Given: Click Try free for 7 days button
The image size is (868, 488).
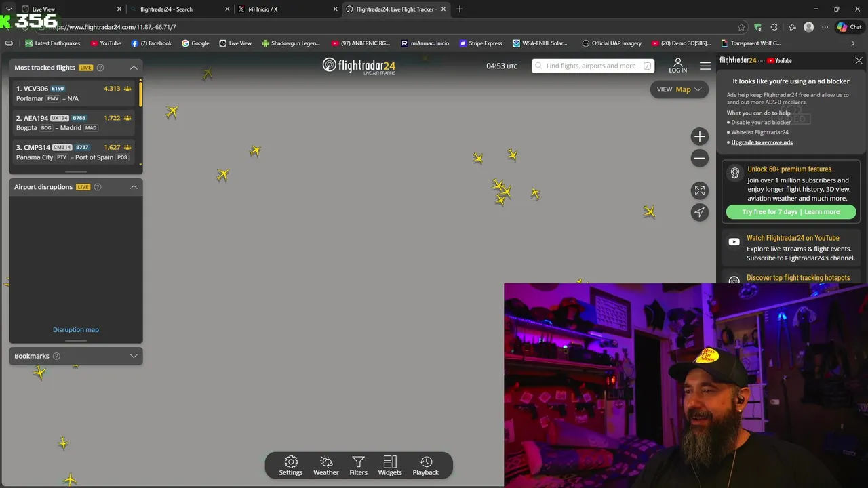Looking at the screenshot, I should tap(791, 212).
